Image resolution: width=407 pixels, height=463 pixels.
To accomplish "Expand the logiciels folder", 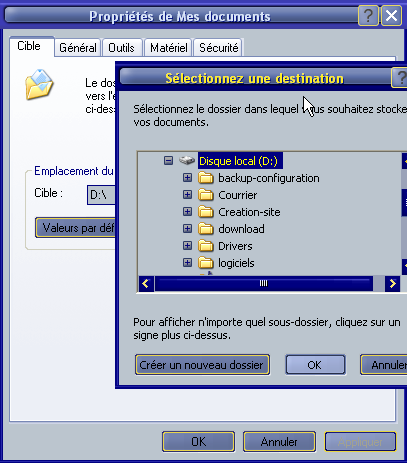I will coord(187,263).
